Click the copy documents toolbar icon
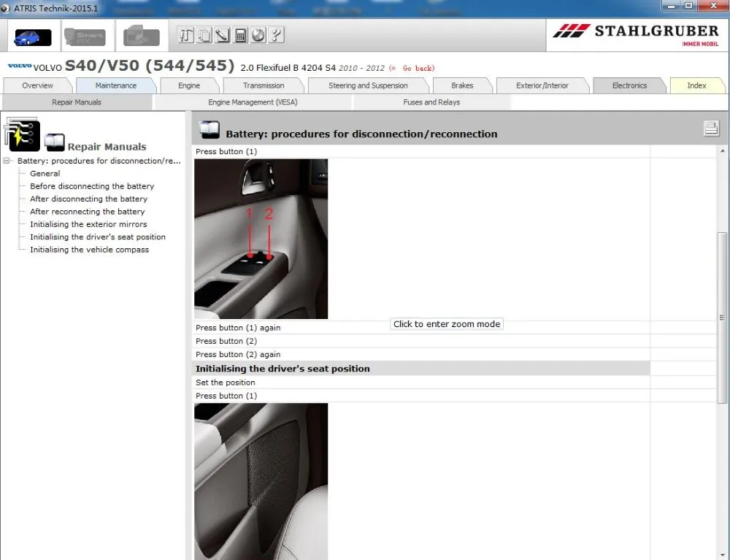730x560 pixels. pos(204,35)
